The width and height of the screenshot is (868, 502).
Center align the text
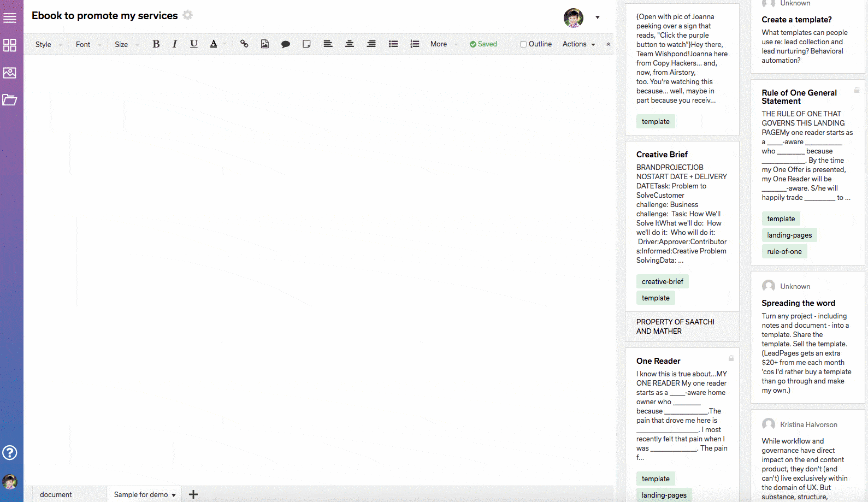(350, 44)
